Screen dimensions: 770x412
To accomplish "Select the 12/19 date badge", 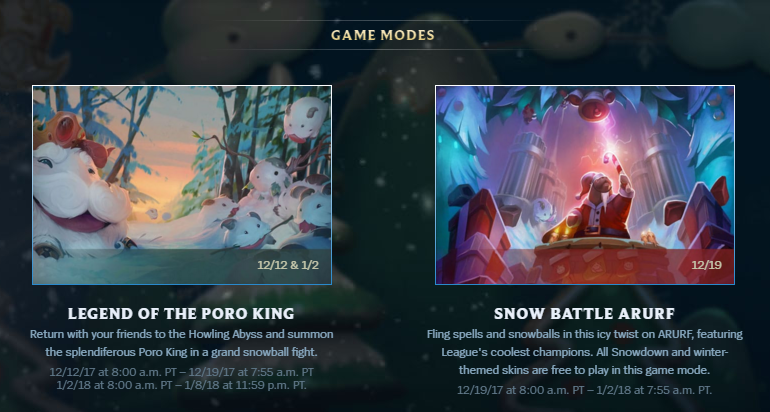I will (706, 266).
